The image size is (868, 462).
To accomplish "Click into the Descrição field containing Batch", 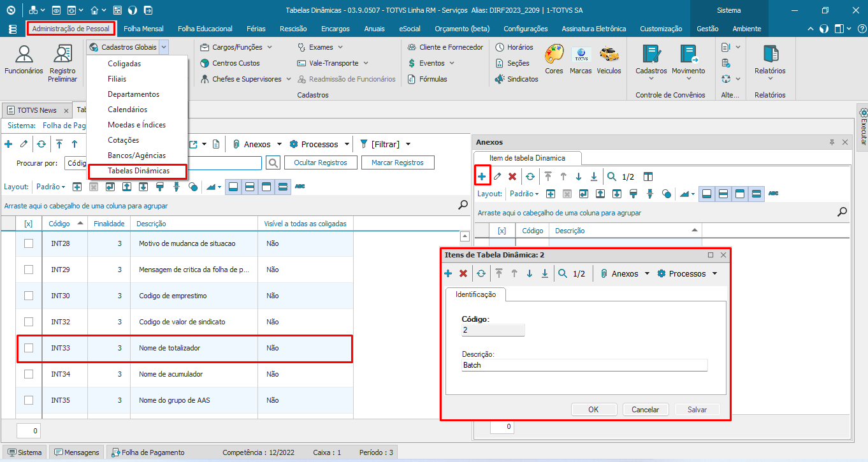I will pos(584,365).
